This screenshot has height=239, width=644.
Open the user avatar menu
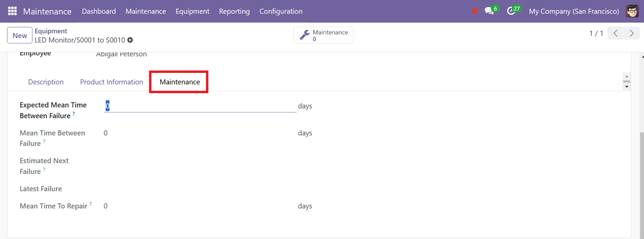632,11
